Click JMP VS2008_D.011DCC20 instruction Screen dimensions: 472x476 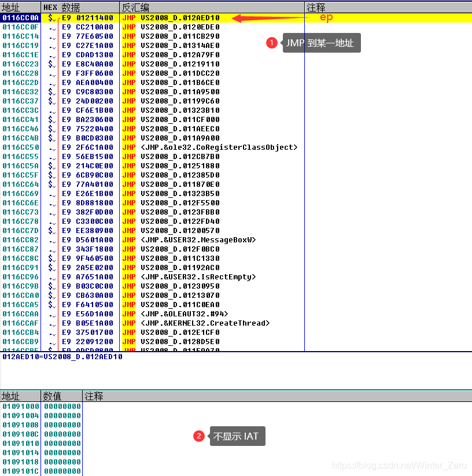(x=171, y=73)
